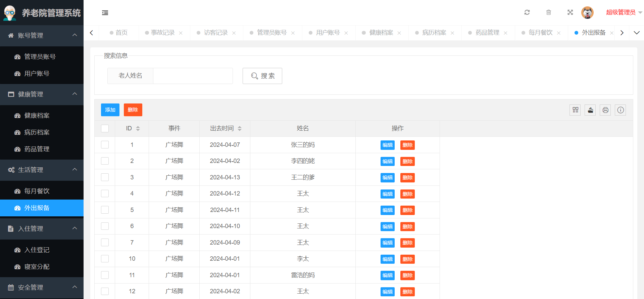Collapse the 生活管理 sidebar group
644x299 pixels.
tap(42, 170)
